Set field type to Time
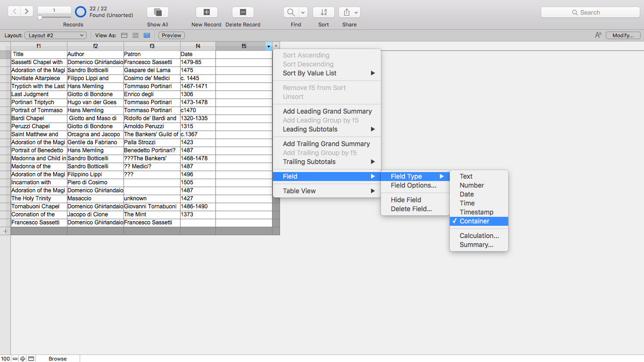 [x=479, y=203]
